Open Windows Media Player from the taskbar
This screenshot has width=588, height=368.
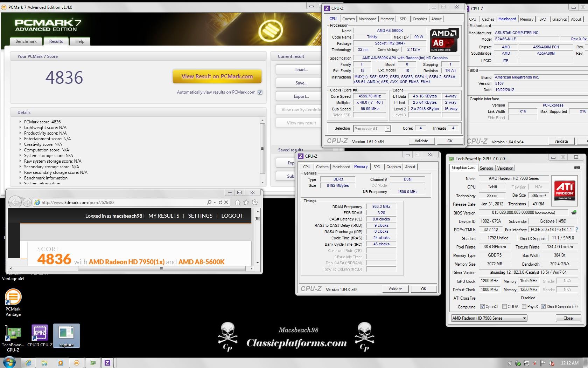[61, 363]
